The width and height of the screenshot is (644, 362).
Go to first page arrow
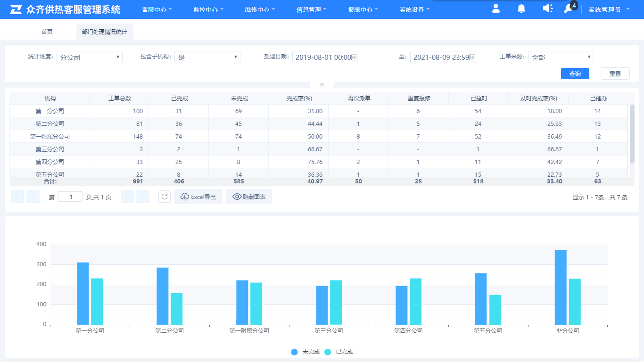click(x=17, y=197)
